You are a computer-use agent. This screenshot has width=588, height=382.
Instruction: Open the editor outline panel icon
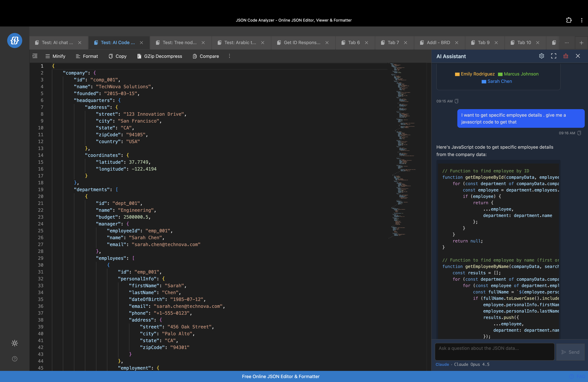tap(35, 56)
